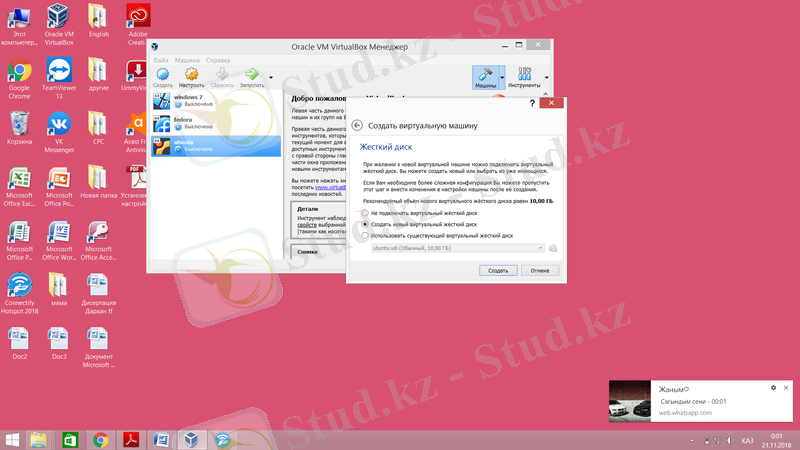Click the Создать (New) toolbar icon

point(162,78)
